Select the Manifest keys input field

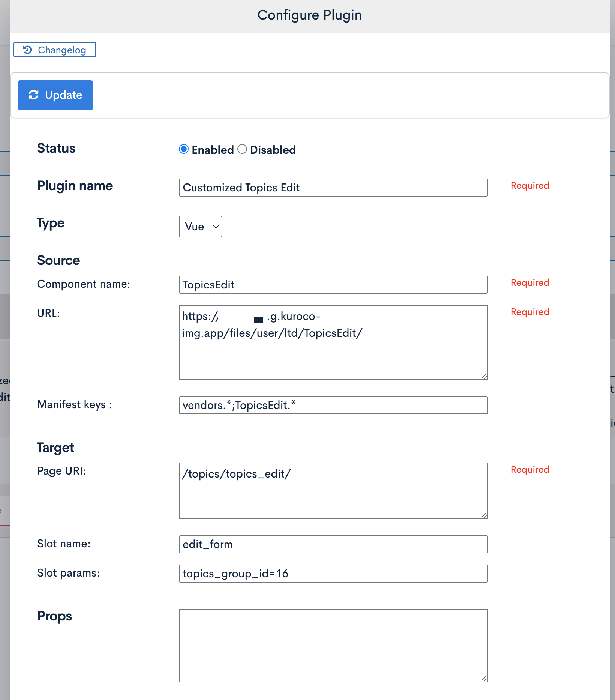(x=333, y=405)
